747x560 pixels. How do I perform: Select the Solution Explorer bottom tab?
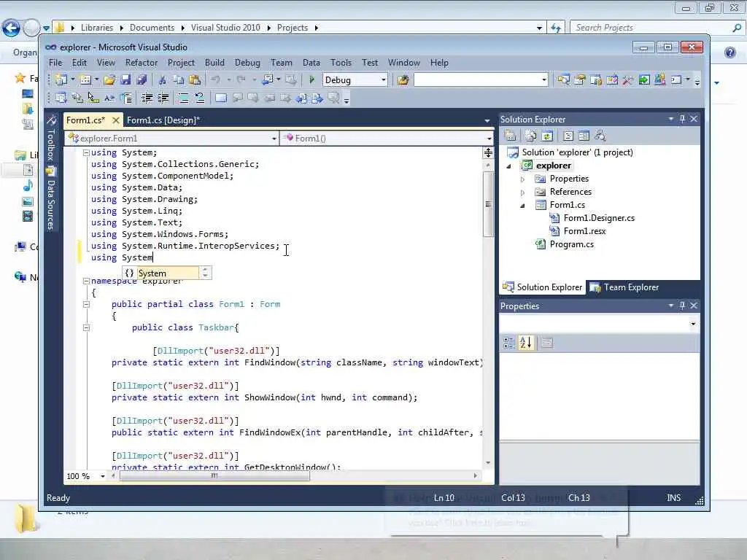[x=543, y=287]
